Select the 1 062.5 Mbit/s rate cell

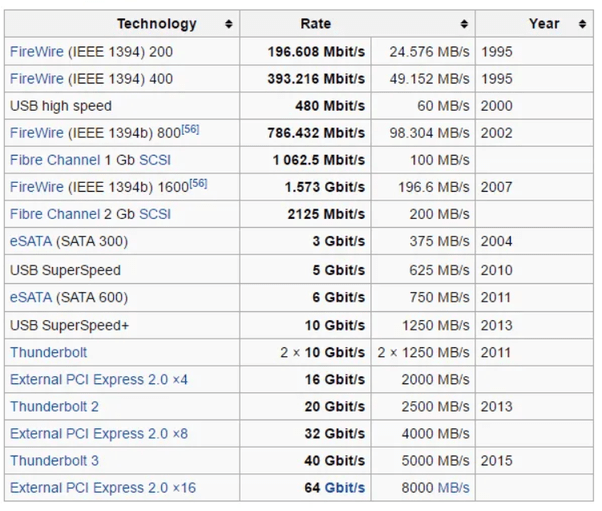[306, 160]
